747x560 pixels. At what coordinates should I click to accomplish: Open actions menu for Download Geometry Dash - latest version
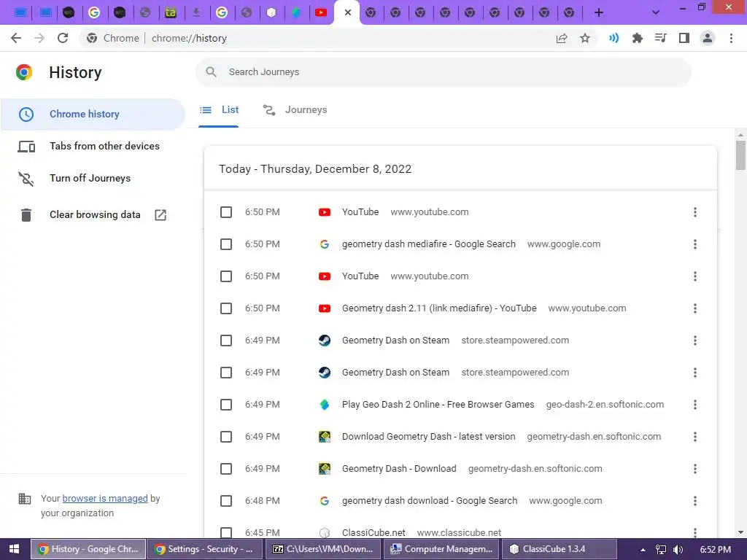point(695,437)
